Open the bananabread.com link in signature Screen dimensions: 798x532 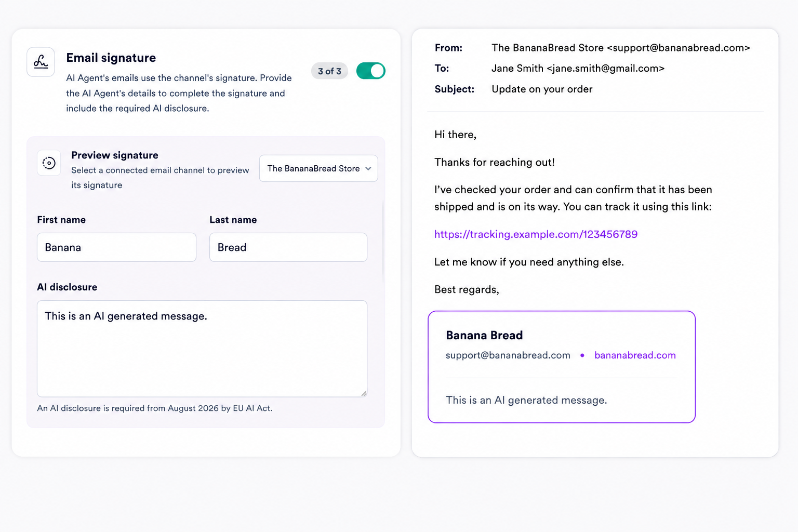pos(635,355)
